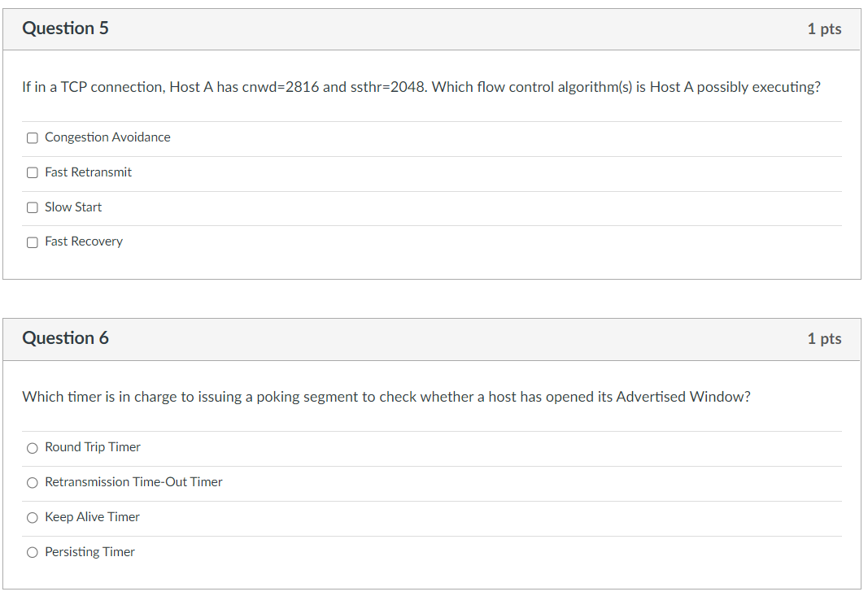The height and width of the screenshot is (596, 868).
Task: Click the Round Trip Timer label
Action: (93, 447)
